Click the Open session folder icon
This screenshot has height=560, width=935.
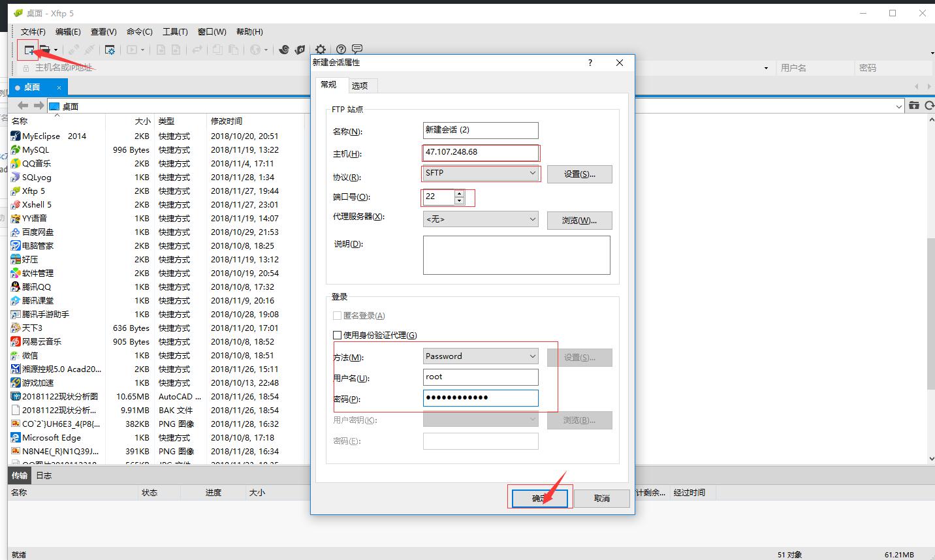pyautogui.click(x=45, y=50)
